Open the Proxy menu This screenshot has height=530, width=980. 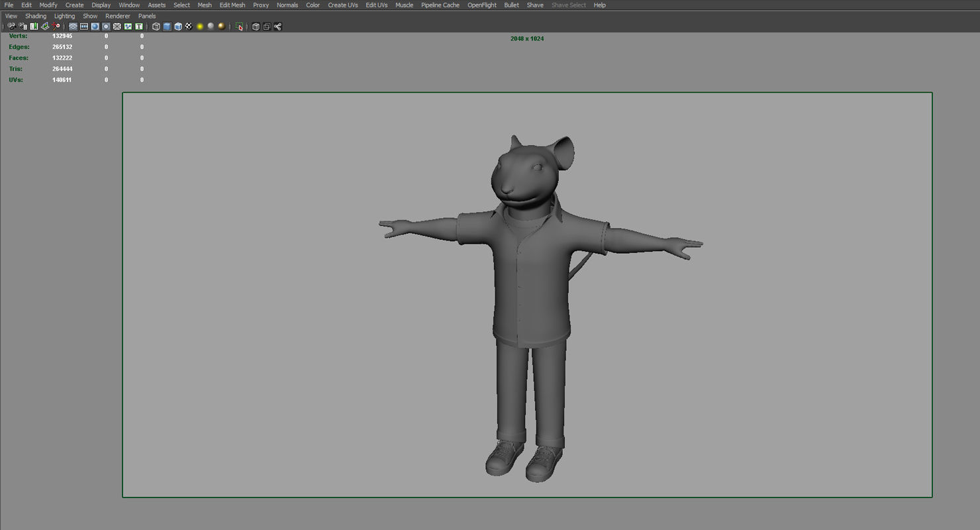point(261,5)
